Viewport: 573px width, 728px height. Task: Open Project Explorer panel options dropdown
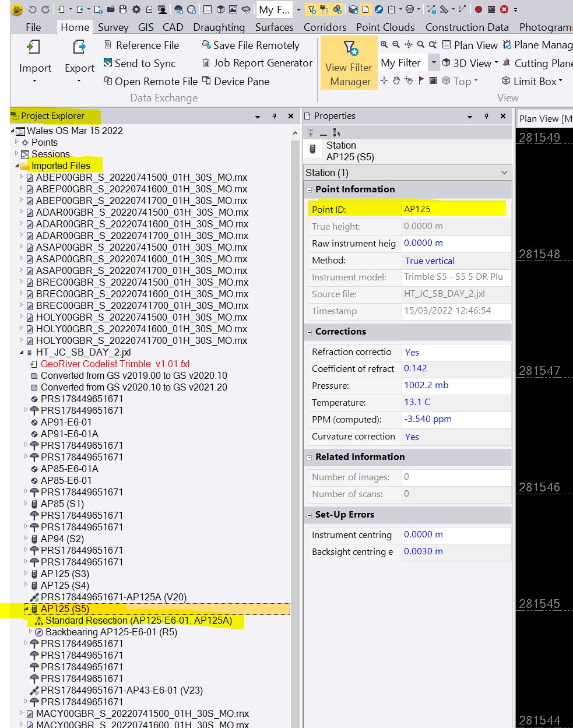(x=257, y=117)
